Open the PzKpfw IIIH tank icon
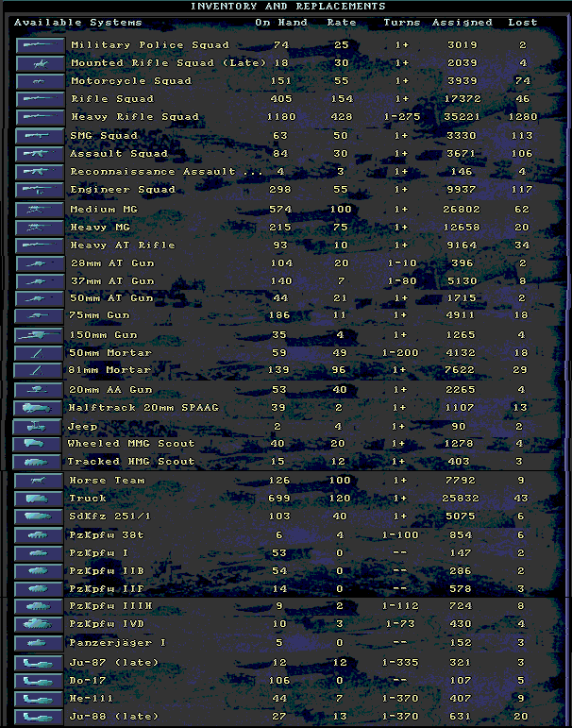The width and height of the screenshot is (572, 728). (x=39, y=606)
